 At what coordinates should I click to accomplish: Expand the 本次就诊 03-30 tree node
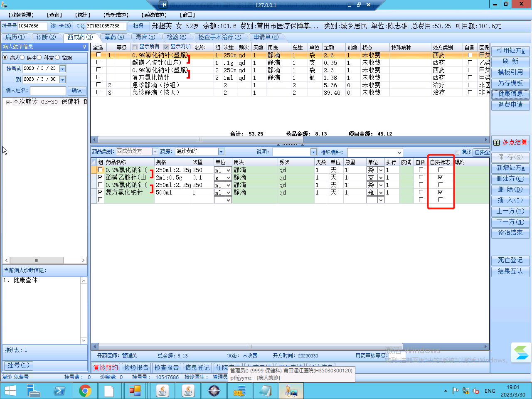[8, 102]
